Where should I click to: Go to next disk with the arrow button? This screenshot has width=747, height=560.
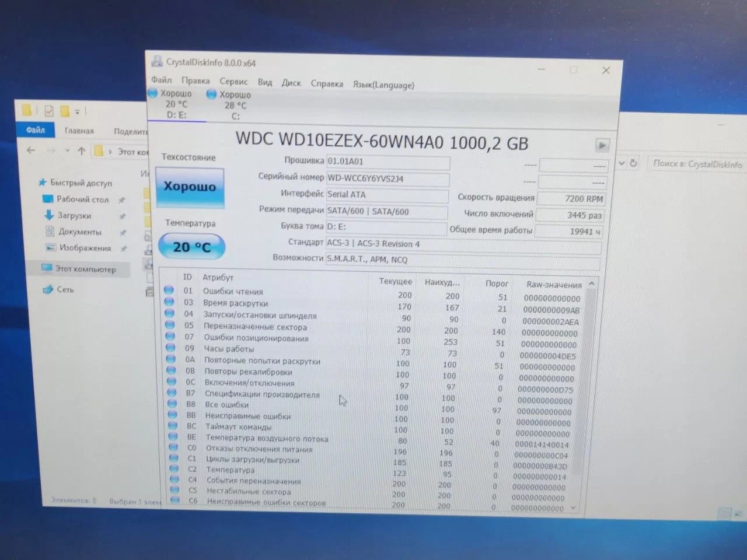tap(602, 145)
